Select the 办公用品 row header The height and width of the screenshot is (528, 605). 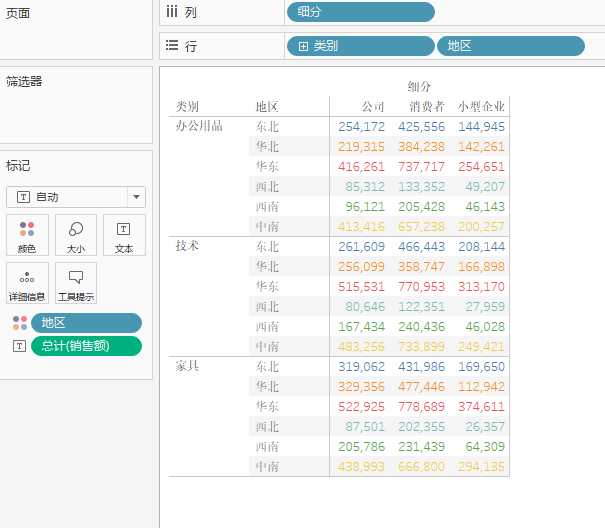pos(199,126)
